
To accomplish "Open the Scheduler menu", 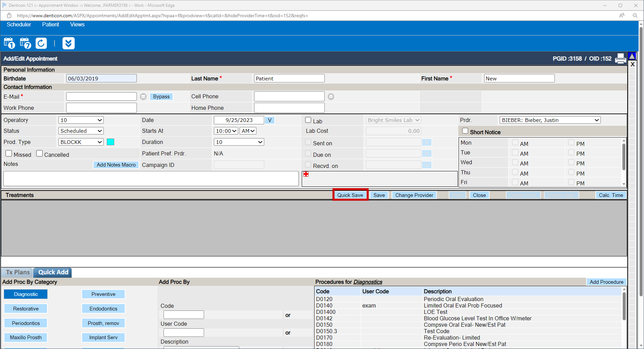I will point(19,24).
